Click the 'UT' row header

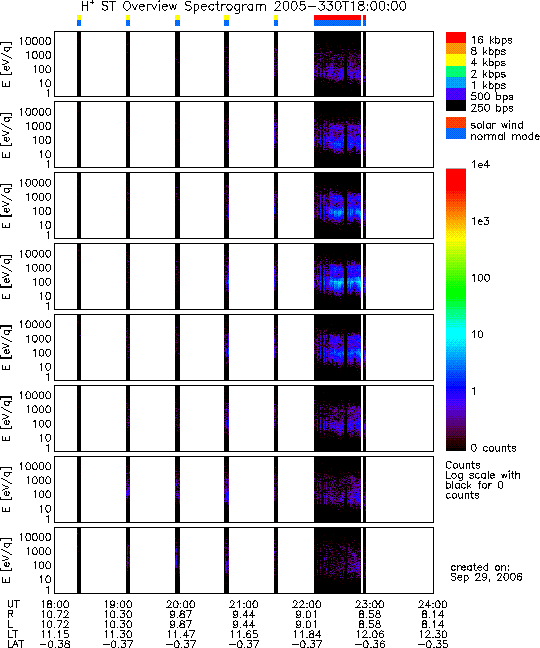click(13, 604)
